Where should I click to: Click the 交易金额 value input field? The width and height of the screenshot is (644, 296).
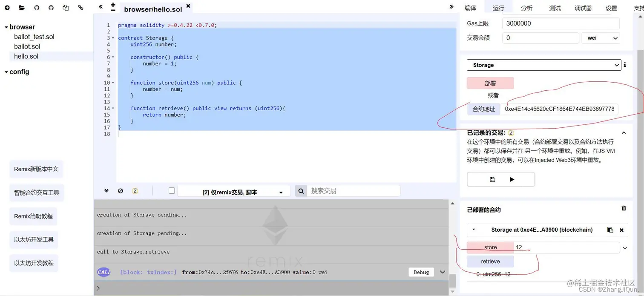(x=540, y=38)
